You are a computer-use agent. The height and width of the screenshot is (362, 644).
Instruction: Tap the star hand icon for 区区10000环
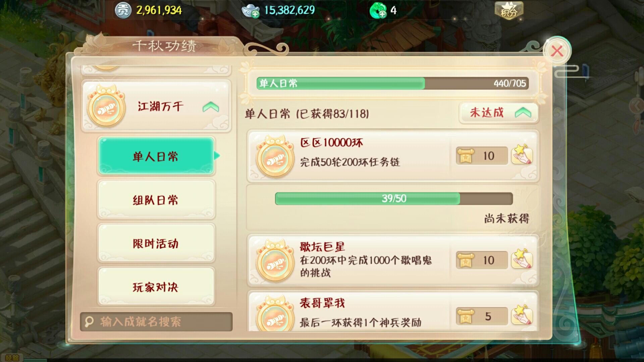coord(522,154)
